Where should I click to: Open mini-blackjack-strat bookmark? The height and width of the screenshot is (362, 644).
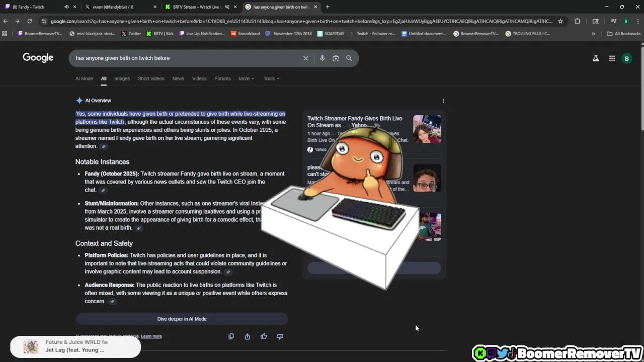pos(92,34)
